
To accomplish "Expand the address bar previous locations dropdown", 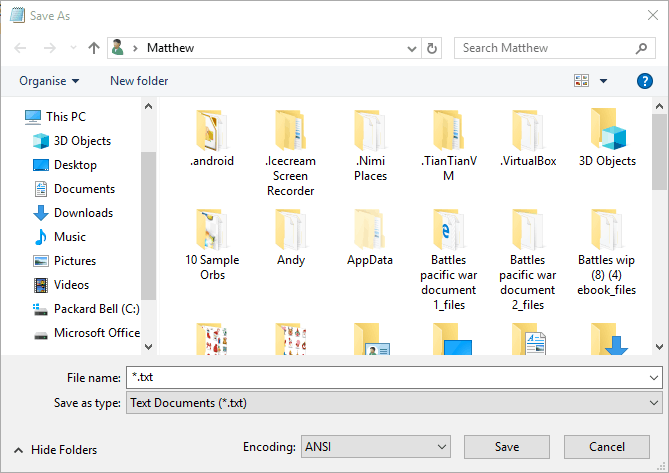I will pyautogui.click(x=412, y=49).
